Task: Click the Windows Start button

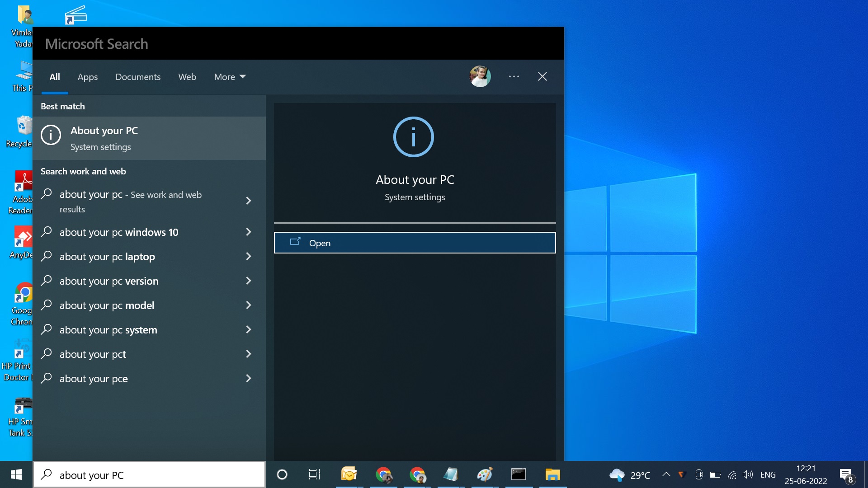Action: click(16, 474)
